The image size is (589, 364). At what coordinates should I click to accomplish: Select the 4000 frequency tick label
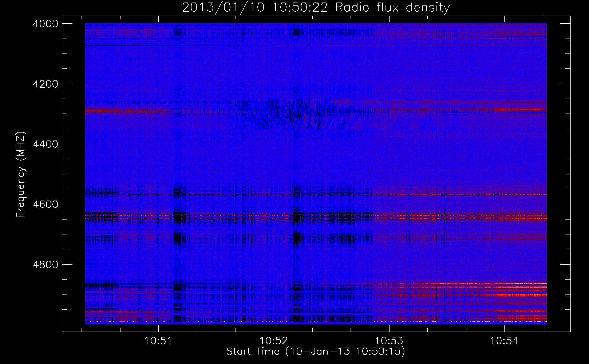tap(46, 24)
